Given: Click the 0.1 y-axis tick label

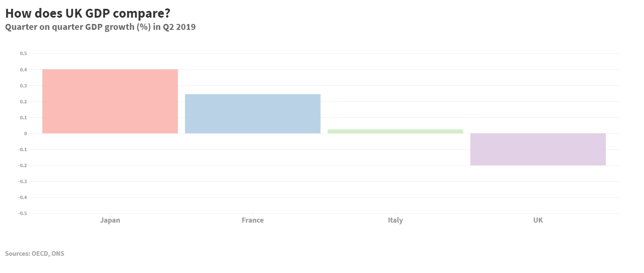Looking at the screenshot, I should click(x=23, y=118).
